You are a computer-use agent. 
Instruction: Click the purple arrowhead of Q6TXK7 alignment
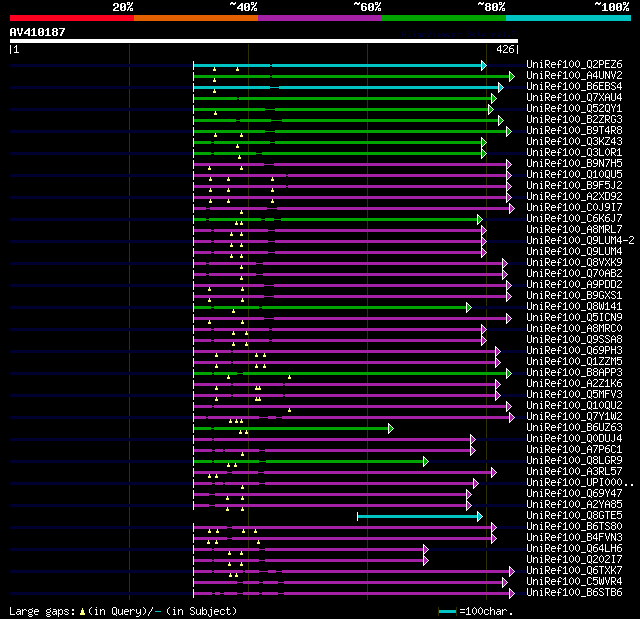[x=512, y=572]
